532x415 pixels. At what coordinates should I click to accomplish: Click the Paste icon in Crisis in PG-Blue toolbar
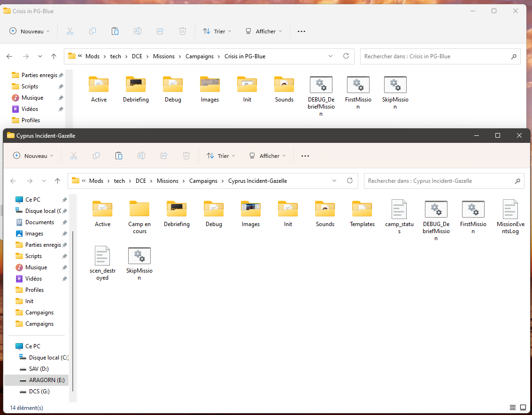pos(115,31)
